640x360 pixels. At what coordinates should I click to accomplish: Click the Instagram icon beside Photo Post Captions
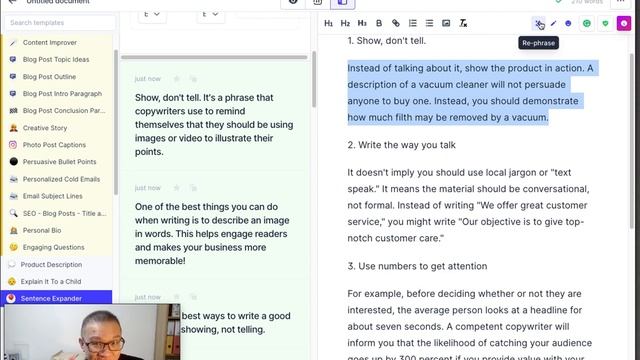[13, 144]
